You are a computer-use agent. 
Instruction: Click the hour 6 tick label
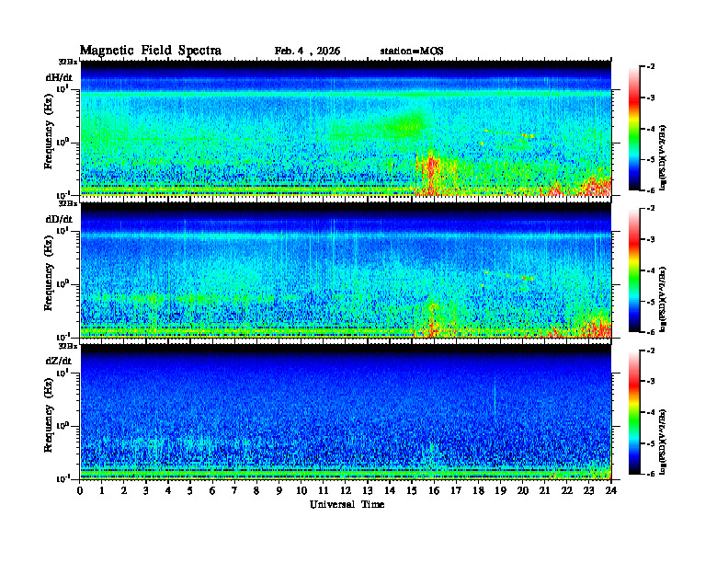(x=212, y=491)
